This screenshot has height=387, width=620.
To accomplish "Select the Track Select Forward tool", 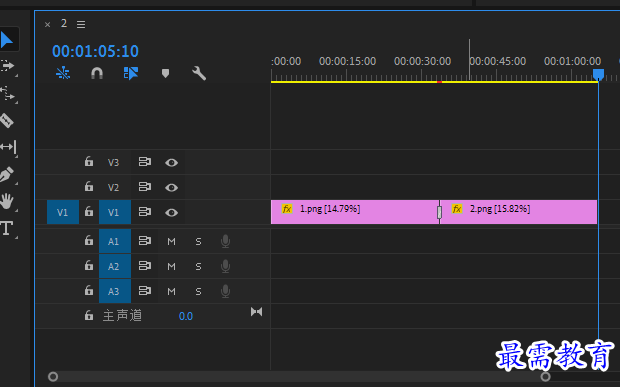I will pyautogui.click(x=8, y=66).
